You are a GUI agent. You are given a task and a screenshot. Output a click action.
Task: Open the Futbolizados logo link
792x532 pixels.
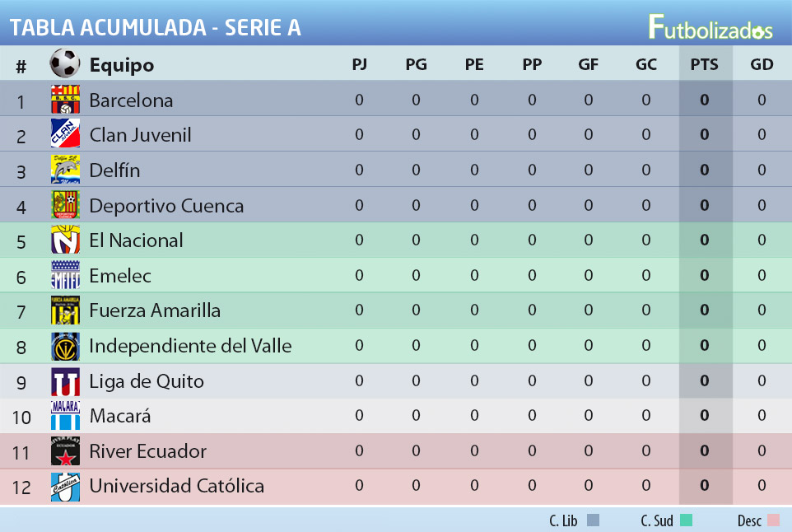(x=710, y=27)
